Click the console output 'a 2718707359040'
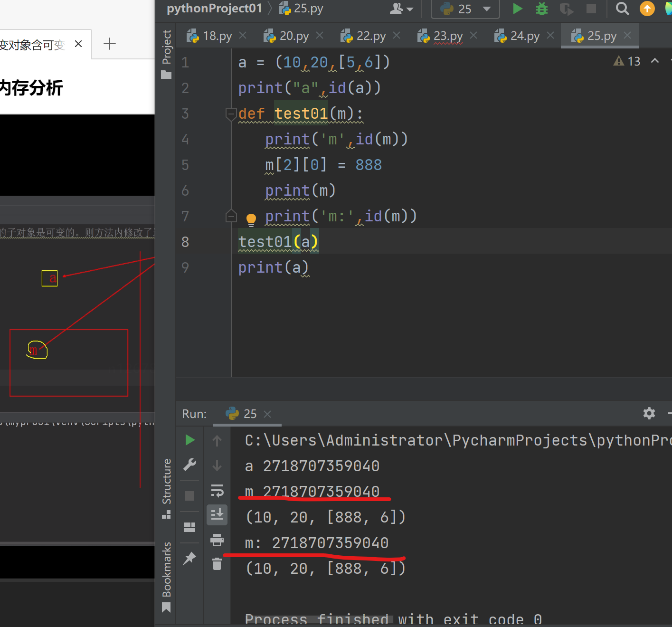This screenshot has height=627, width=672. (x=312, y=466)
